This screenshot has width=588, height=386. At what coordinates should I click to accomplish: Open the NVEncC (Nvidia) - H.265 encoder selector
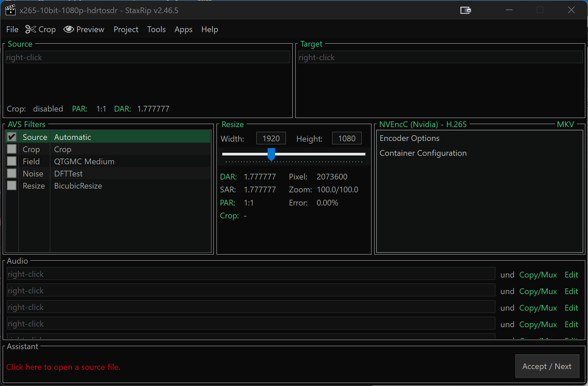pyautogui.click(x=423, y=124)
